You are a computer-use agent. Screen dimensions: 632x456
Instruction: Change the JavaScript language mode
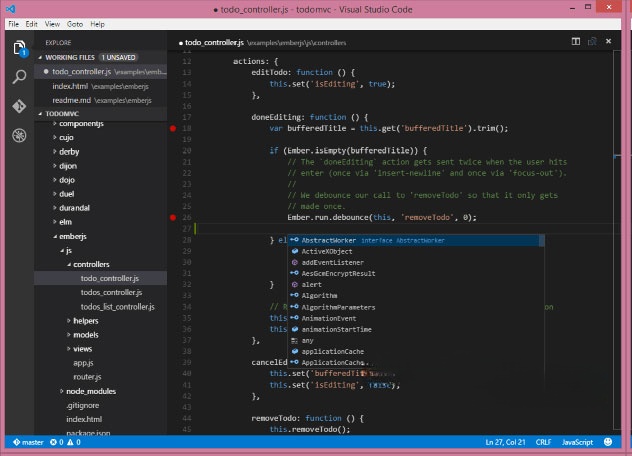[x=577, y=442]
